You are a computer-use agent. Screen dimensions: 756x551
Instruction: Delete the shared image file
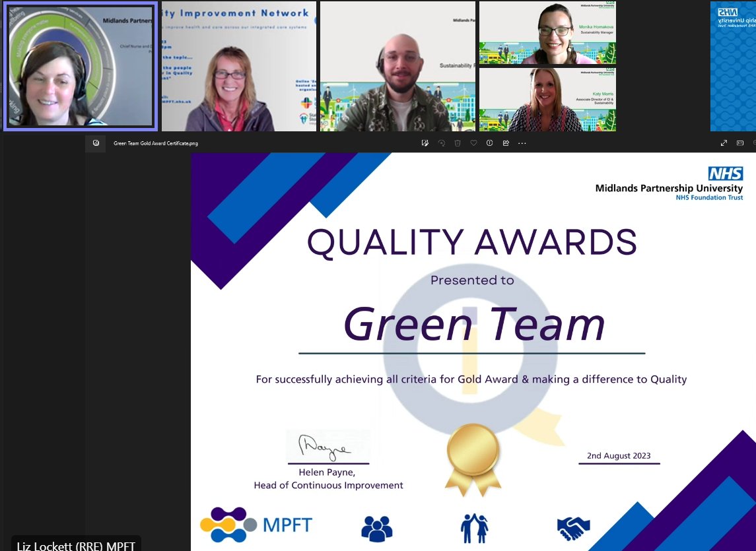458,143
